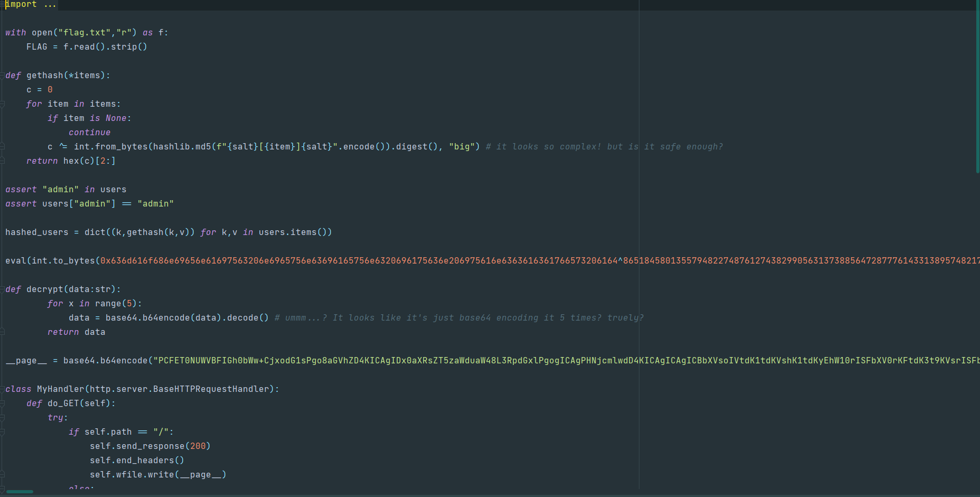Click the 'return hex(c)[2:]' statement
The height and width of the screenshot is (497, 980).
[x=71, y=161]
